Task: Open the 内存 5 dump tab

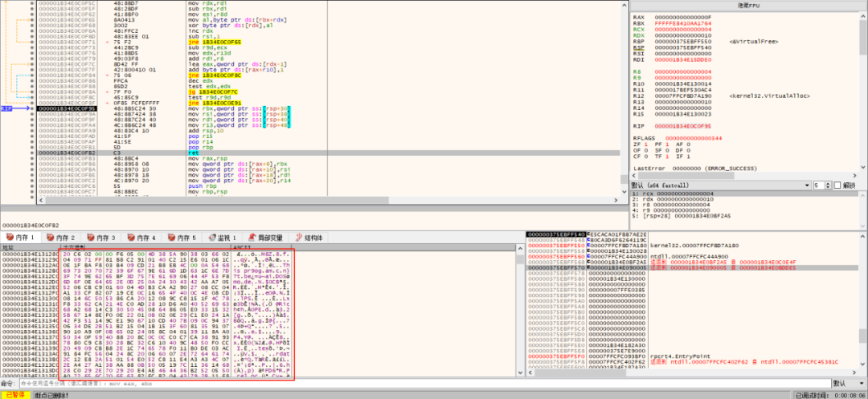Action: click(x=182, y=237)
